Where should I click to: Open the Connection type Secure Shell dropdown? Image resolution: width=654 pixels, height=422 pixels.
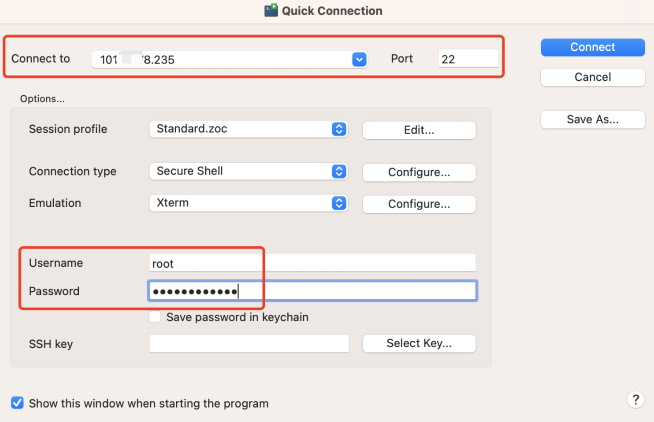(x=249, y=171)
